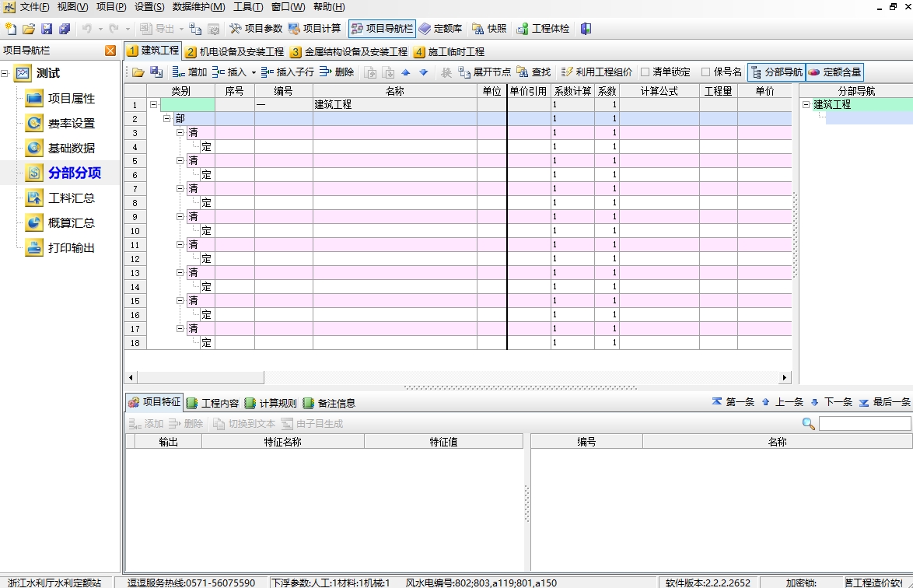Click 增加 to add a row
Image resolution: width=913 pixels, height=588 pixels.
[x=190, y=72]
